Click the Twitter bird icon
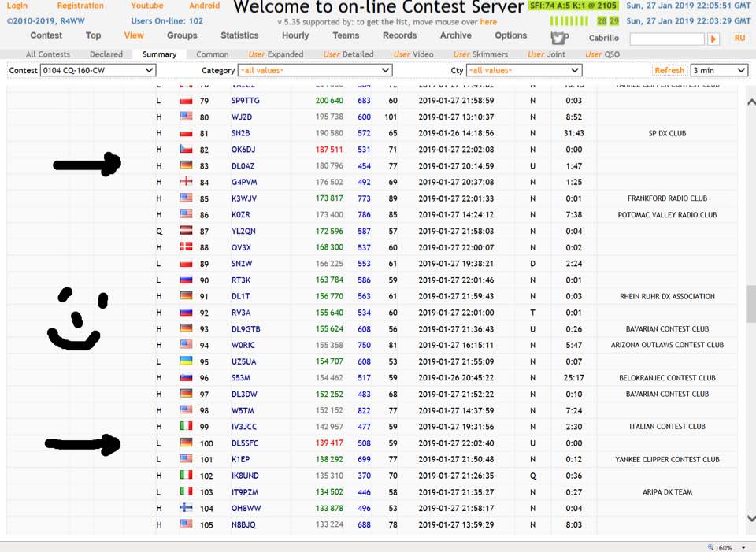 click(x=558, y=38)
